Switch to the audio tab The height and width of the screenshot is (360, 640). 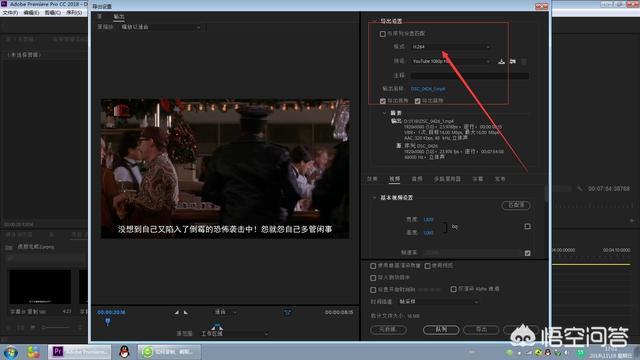[x=417, y=179]
